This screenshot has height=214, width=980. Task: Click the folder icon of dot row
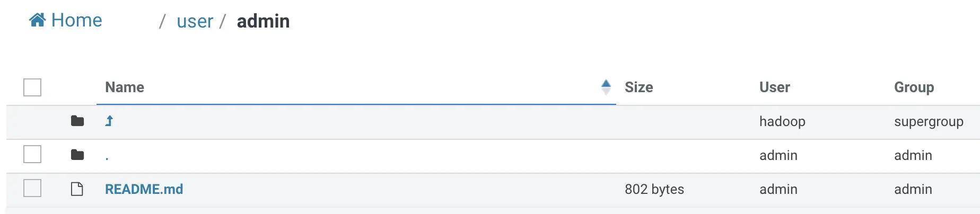click(77, 155)
